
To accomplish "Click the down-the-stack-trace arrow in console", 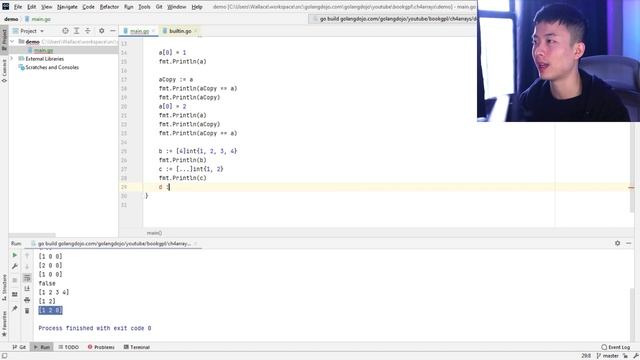I will pyautogui.click(x=27, y=267).
